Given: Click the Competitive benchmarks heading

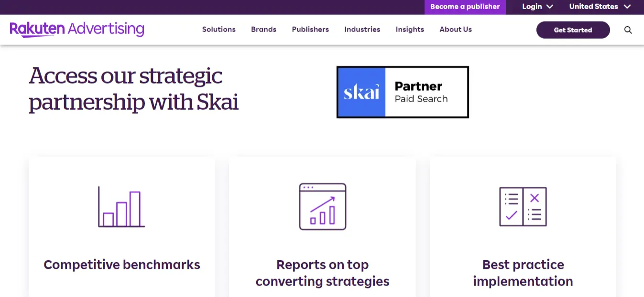Looking at the screenshot, I should (122, 265).
